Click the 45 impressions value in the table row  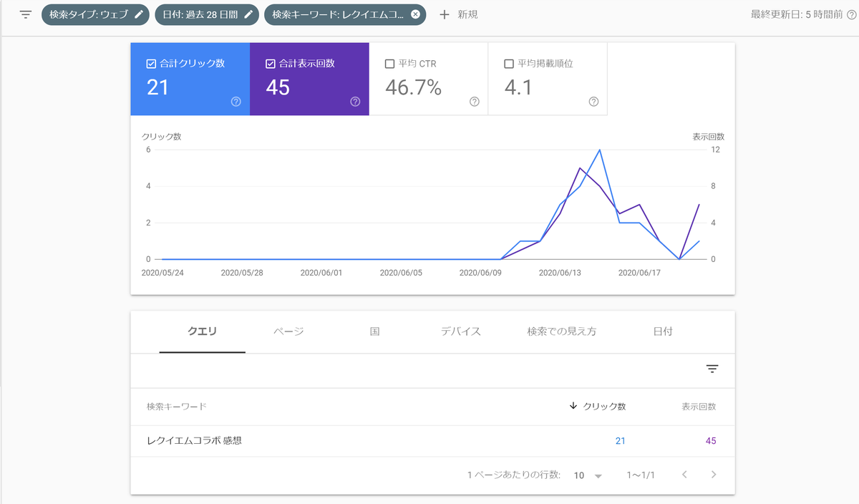[711, 441]
